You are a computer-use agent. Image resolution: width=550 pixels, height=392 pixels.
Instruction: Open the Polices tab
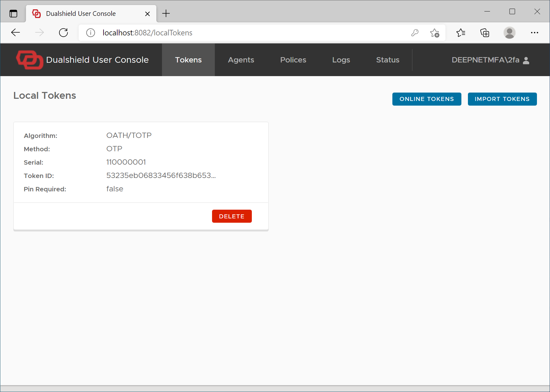[293, 60]
